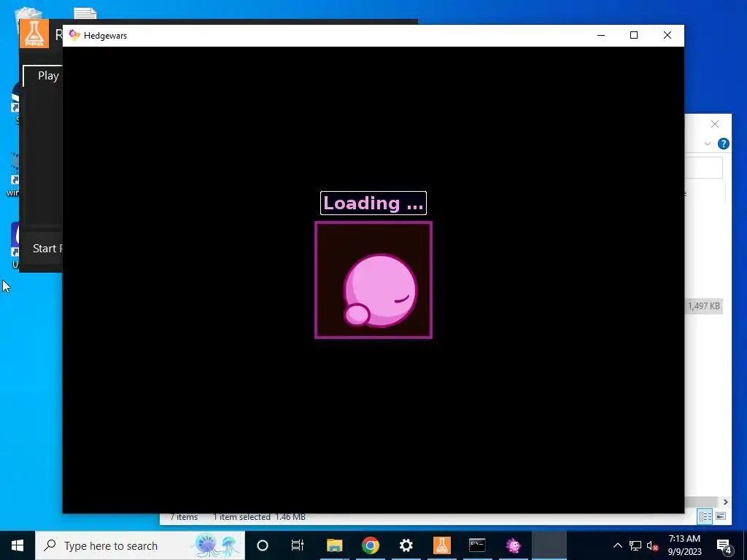Click the Loading ... label
This screenshot has width=747, height=560.
pyautogui.click(x=373, y=203)
